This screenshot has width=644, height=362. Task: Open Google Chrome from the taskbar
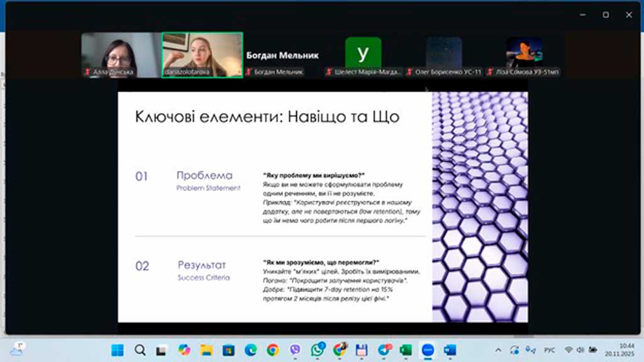pyautogui.click(x=272, y=349)
